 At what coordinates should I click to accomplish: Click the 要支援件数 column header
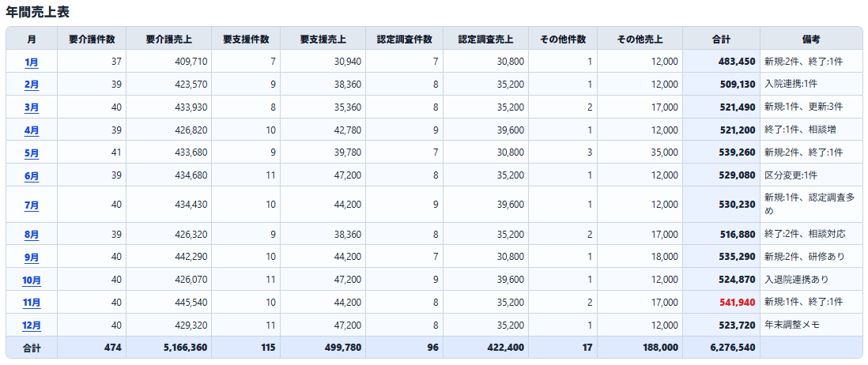point(246,40)
